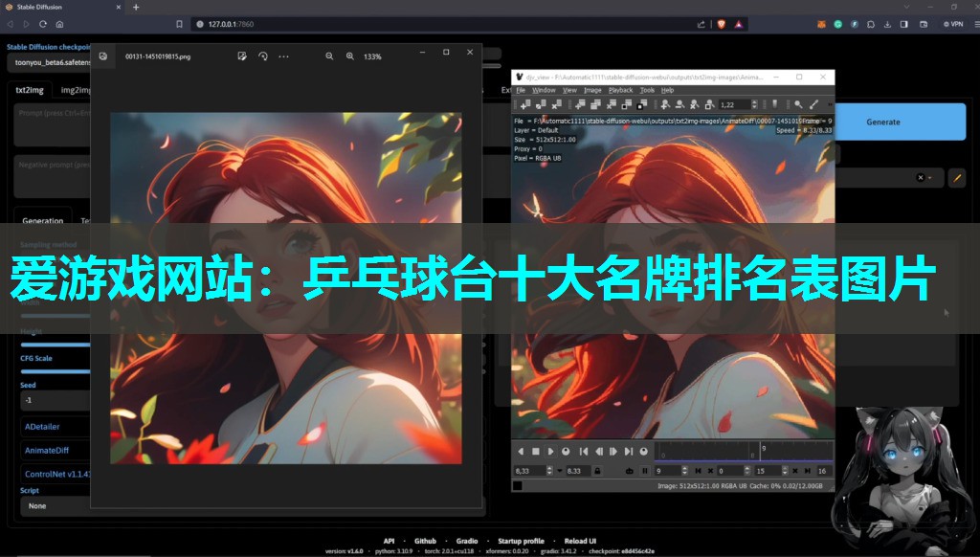Image resolution: width=980 pixels, height=557 pixels.
Task: Click the Seed input field showing -1
Action: point(56,400)
